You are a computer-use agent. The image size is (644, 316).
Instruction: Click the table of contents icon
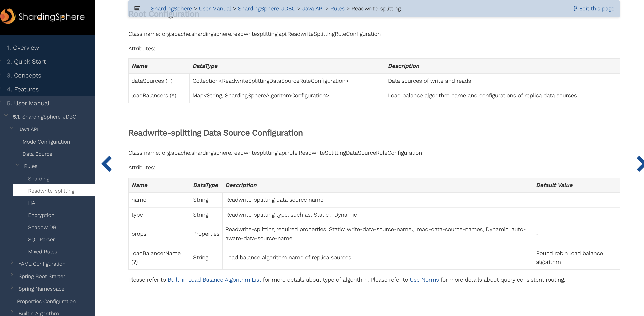pyautogui.click(x=137, y=8)
